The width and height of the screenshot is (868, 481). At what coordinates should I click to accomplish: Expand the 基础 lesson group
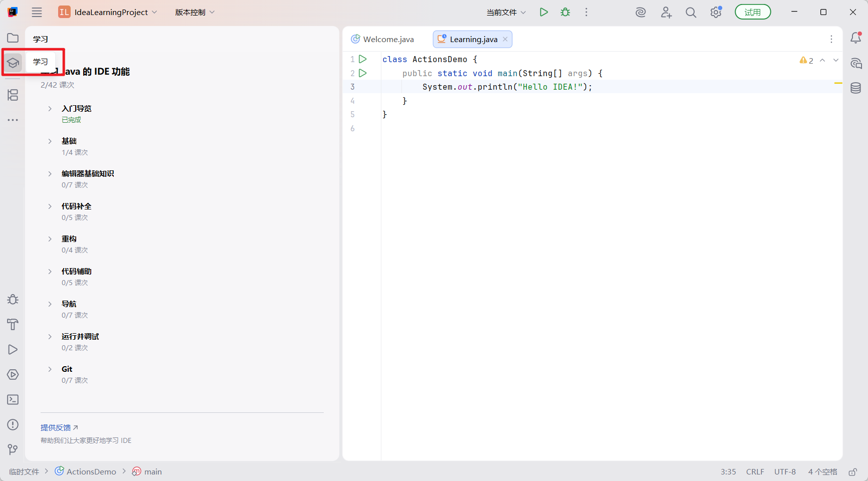click(x=50, y=141)
